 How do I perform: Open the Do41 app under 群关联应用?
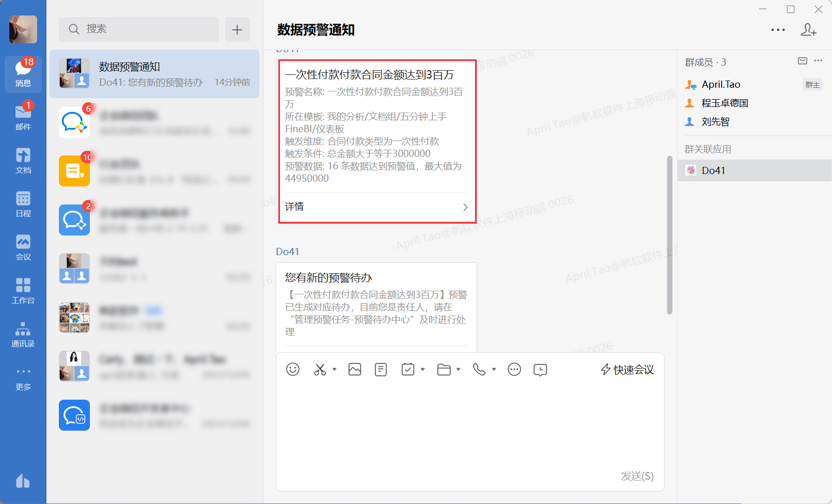pos(755,170)
